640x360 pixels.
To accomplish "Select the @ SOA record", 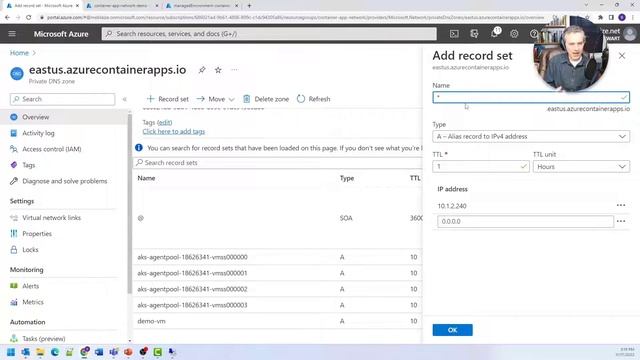I will (x=141, y=218).
